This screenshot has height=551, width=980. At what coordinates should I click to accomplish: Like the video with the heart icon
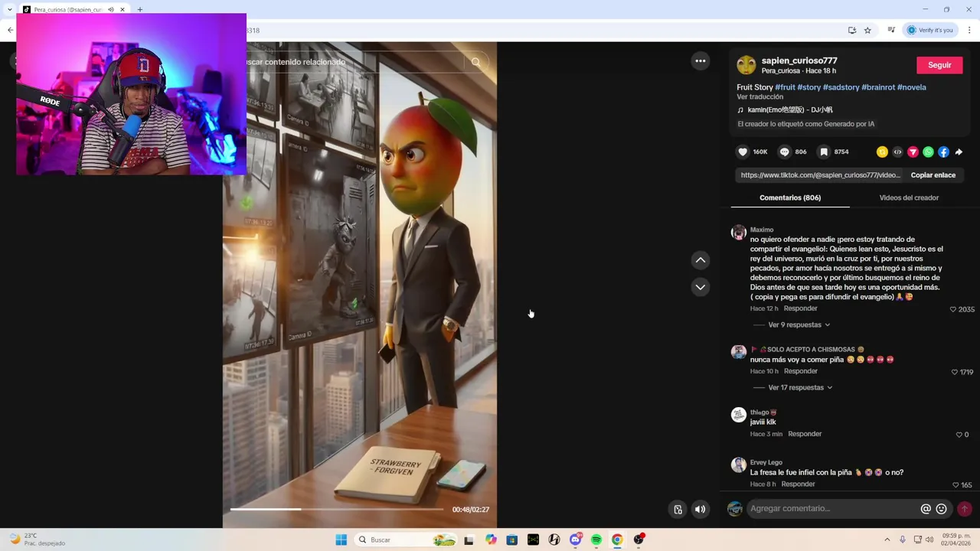point(743,152)
